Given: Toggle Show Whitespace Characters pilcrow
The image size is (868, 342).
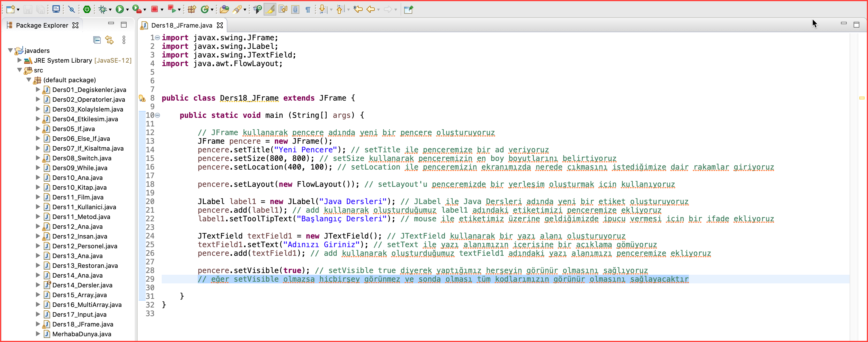Looking at the screenshot, I should click(x=308, y=9).
